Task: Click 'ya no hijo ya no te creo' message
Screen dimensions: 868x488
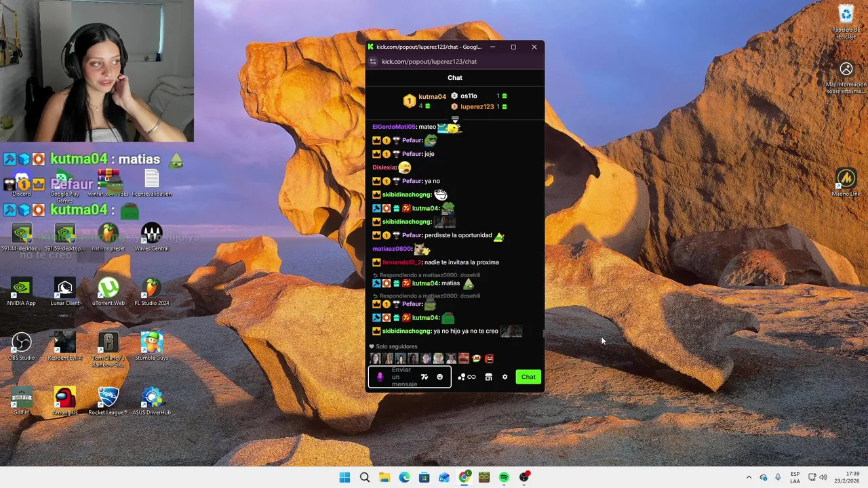Action: click(x=466, y=331)
